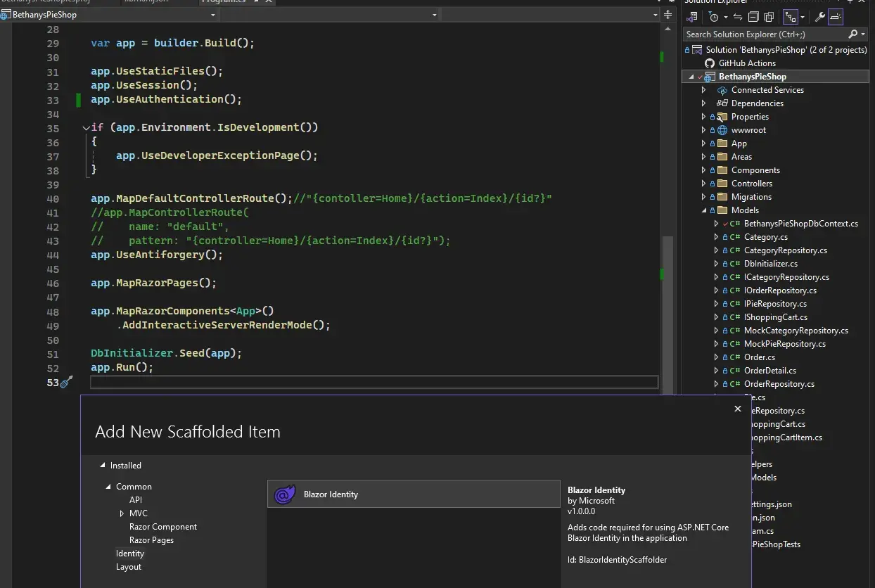Select Razor Component category

coord(163,527)
